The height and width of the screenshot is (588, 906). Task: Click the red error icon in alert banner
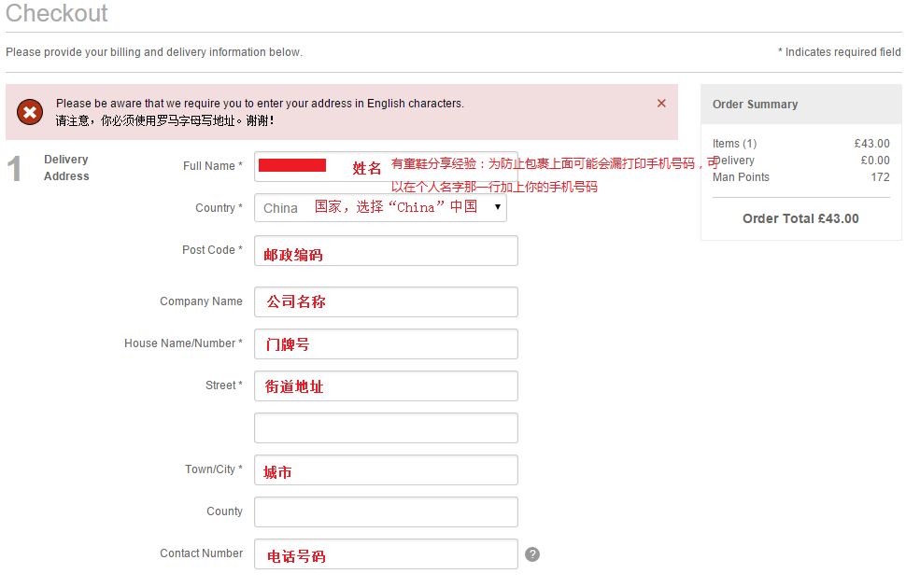click(30, 112)
